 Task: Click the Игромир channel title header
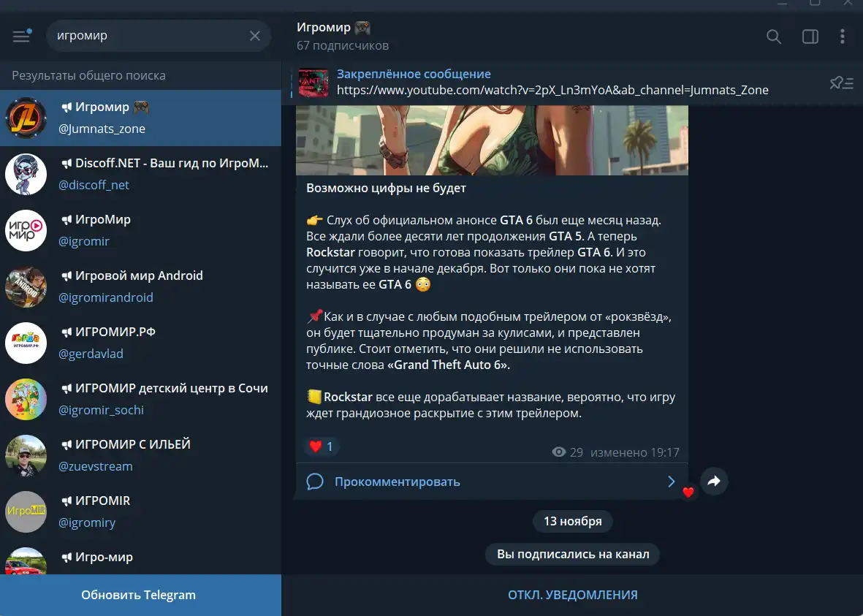click(x=333, y=28)
